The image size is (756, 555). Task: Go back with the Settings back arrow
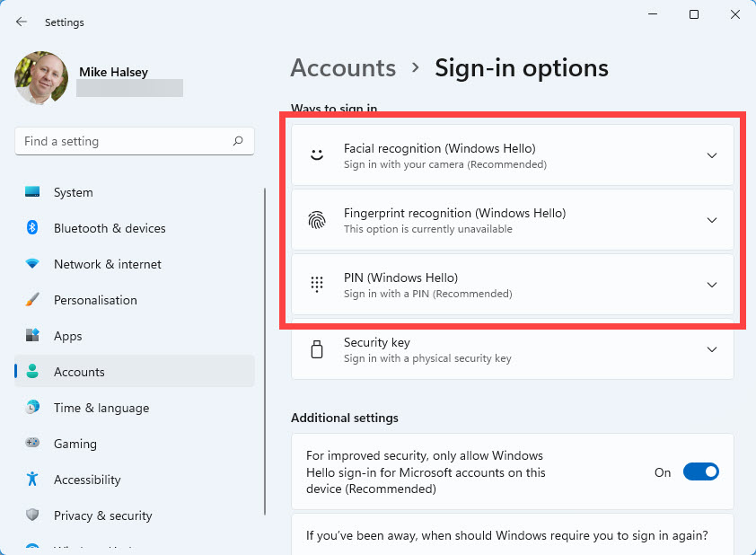point(22,22)
